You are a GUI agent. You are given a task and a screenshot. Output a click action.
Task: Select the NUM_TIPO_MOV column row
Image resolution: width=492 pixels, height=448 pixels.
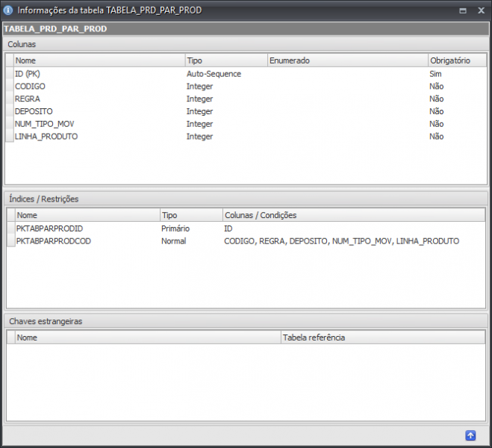pos(246,124)
